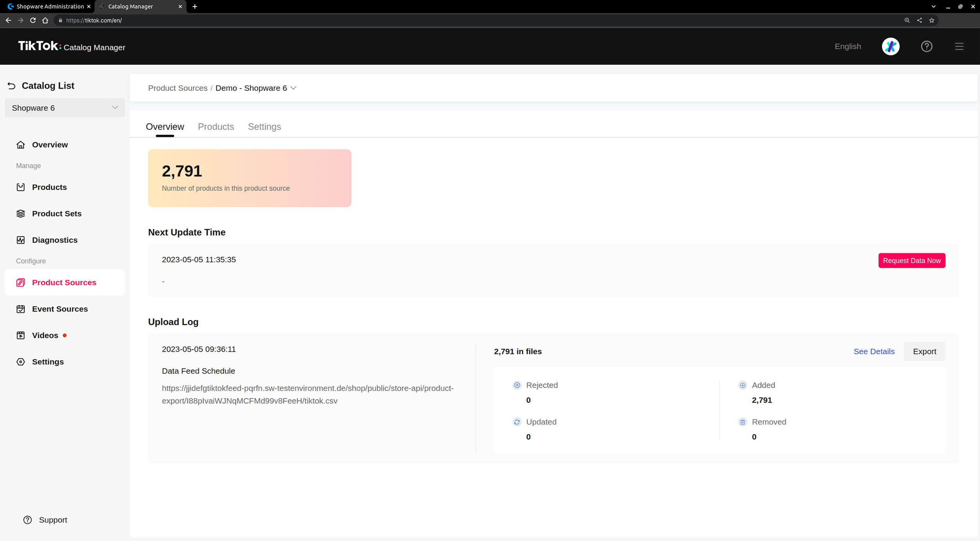Click the upload log timestamp 09:36:11
Image resolution: width=980 pixels, height=541 pixels.
[x=199, y=349]
